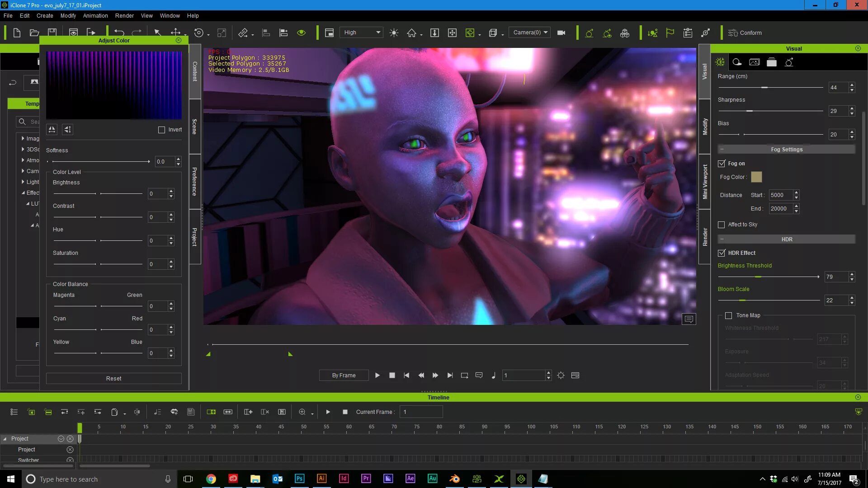Toggle Invert checkbox in Adjust Color
868x488 pixels.
pyautogui.click(x=161, y=129)
